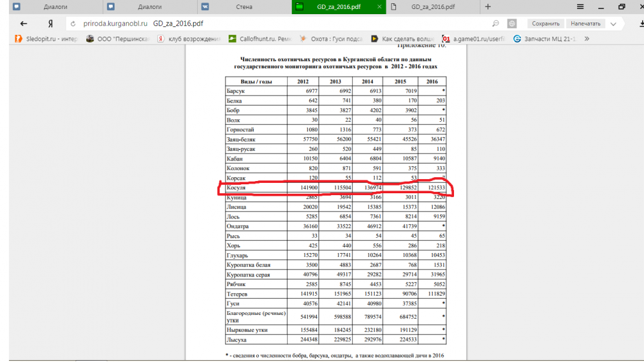
Task: Open a new tab with plus icon
Action: click(488, 6)
